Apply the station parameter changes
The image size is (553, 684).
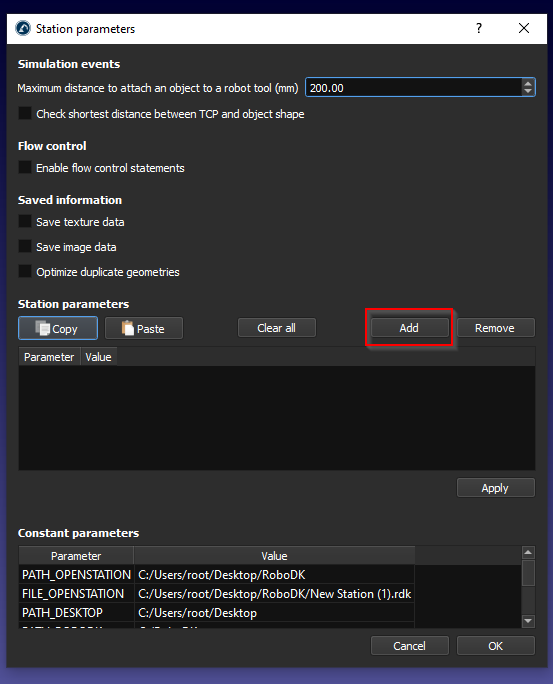[x=495, y=488]
